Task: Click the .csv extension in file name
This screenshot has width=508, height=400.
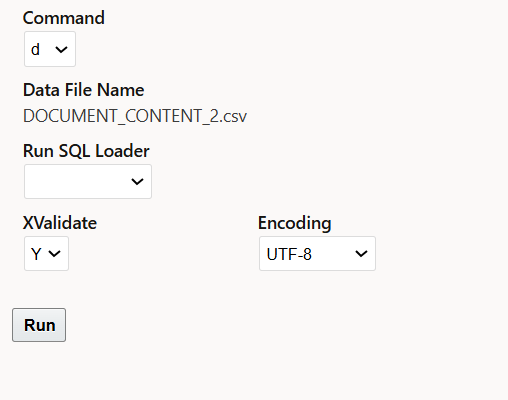Action: 233,117
